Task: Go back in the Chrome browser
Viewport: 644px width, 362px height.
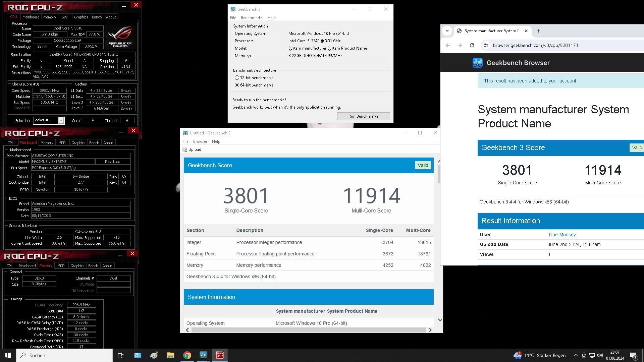Action: tap(448, 45)
